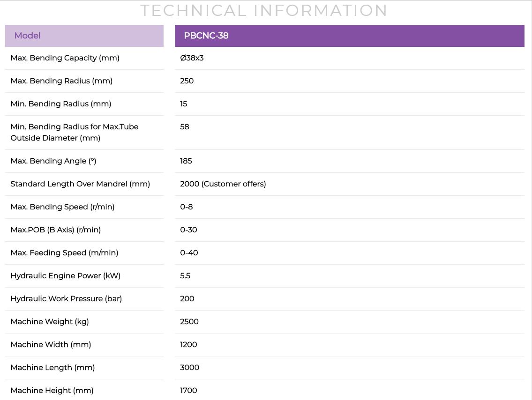Click Max. Bending Capacity (mm) label
Image resolution: width=532 pixels, height=400 pixels.
point(65,58)
